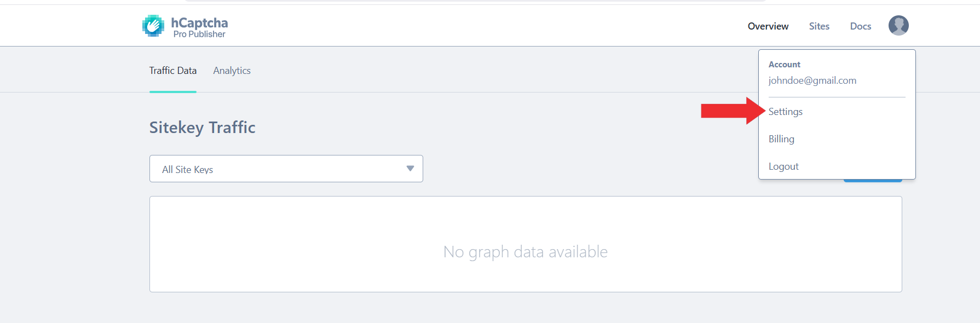
Task: Click the johndoe@gmail.com account email
Action: (812, 80)
